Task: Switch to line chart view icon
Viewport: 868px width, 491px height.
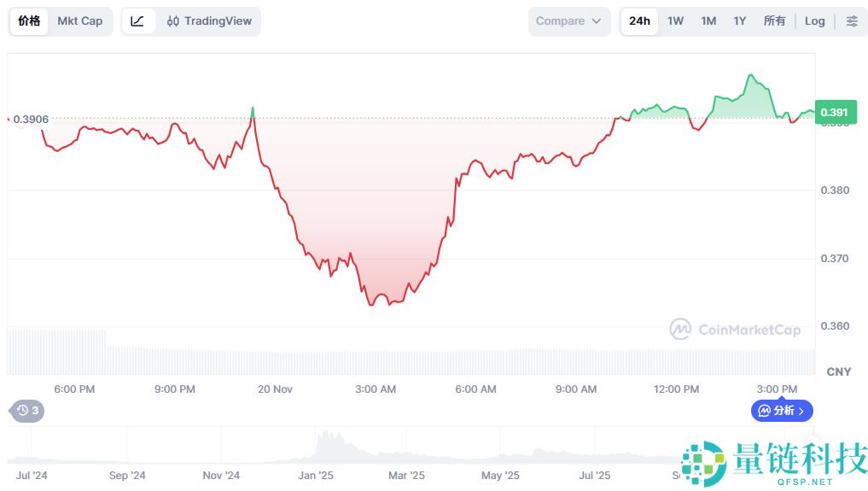Action: coord(138,21)
